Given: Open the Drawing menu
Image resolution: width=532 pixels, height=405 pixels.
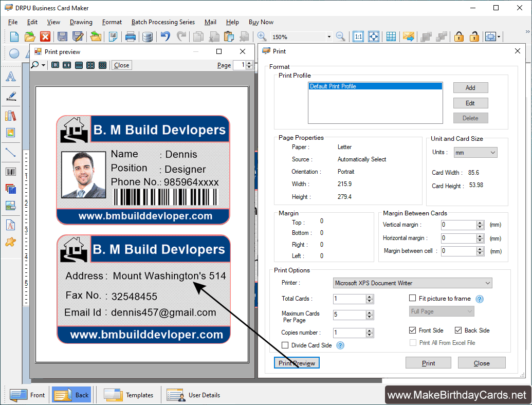Looking at the screenshot, I should click(81, 22).
